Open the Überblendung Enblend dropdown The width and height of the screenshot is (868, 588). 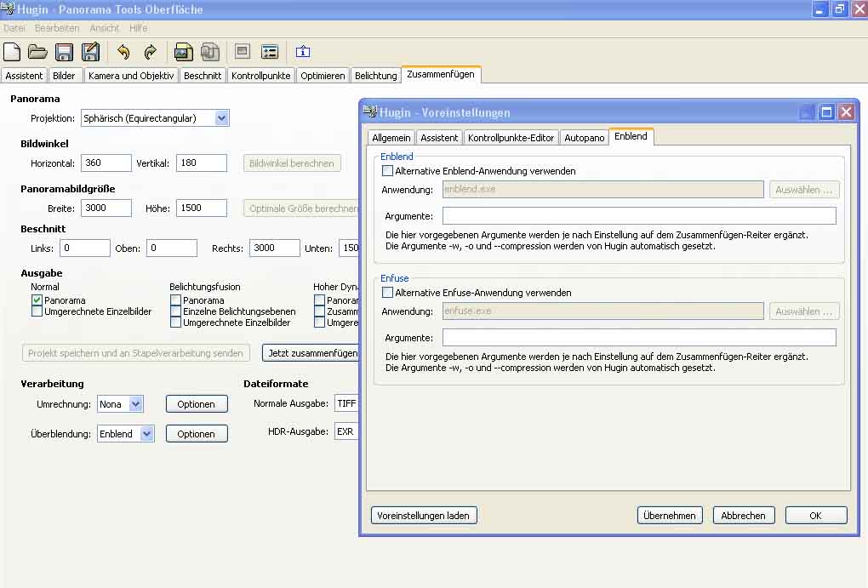(x=146, y=434)
